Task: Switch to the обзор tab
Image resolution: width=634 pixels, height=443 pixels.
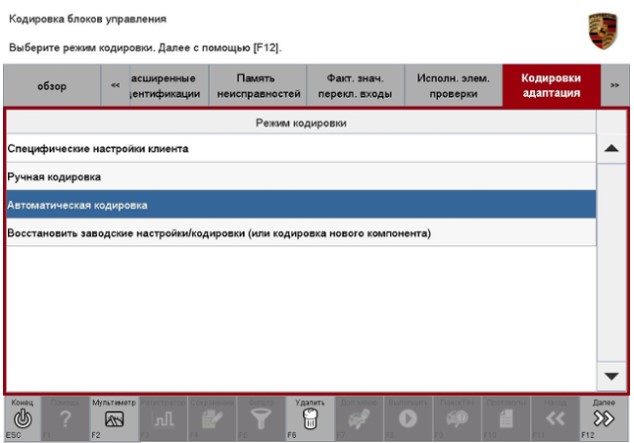Action: (x=53, y=86)
